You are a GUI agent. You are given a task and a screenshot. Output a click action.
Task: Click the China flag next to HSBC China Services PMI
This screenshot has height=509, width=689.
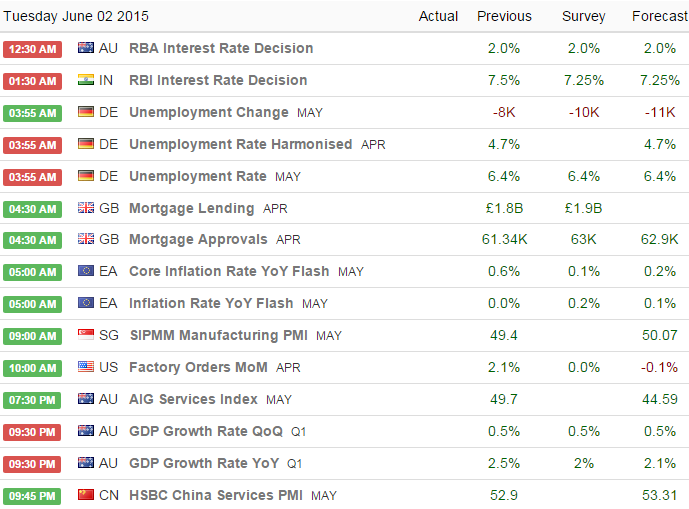pos(85,495)
